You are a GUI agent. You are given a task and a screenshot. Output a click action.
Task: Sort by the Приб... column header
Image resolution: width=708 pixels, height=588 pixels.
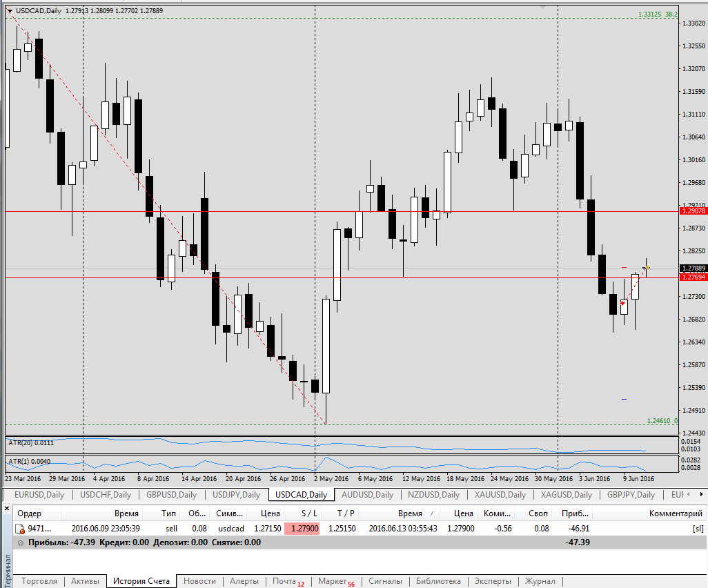(573, 513)
